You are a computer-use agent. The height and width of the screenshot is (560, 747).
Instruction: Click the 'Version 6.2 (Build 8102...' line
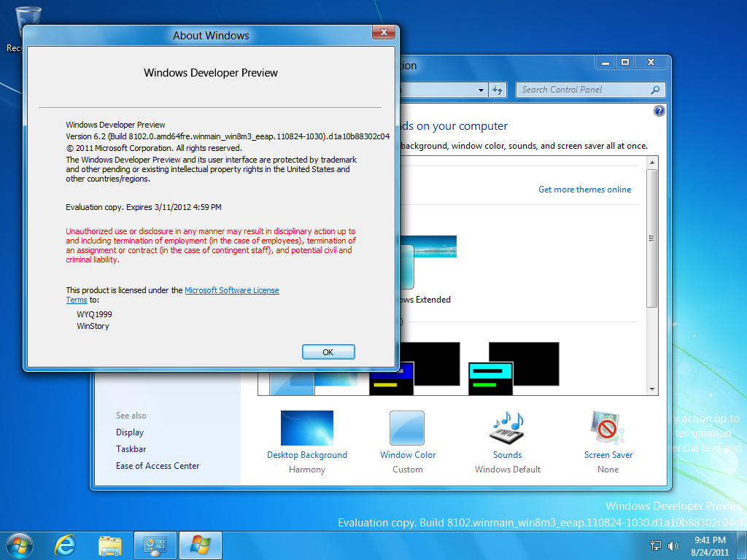(x=228, y=136)
